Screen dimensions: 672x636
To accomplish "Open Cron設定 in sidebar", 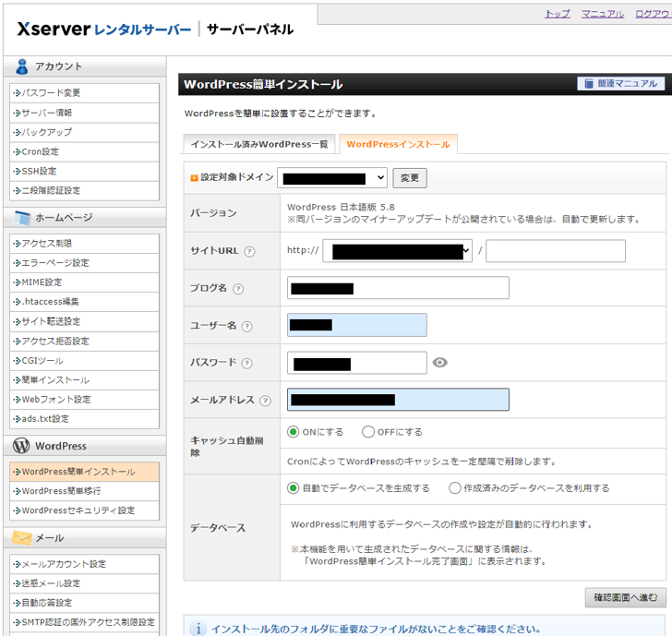I will click(x=84, y=151).
